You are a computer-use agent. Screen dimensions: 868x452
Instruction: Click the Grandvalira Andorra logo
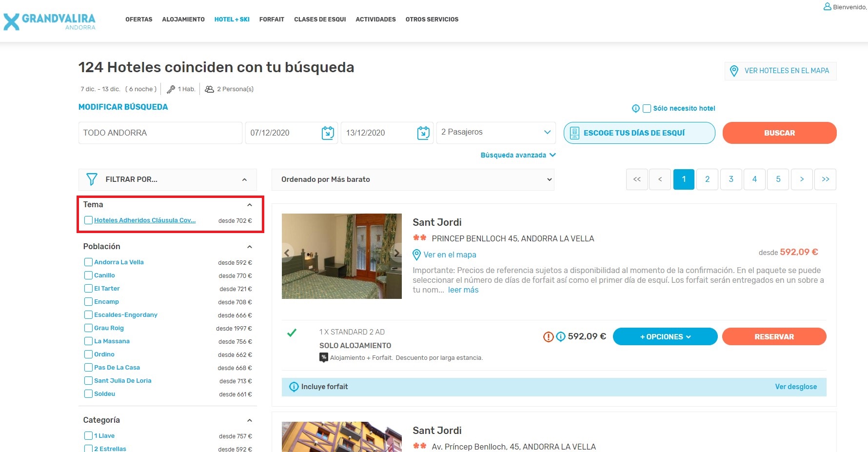tap(49, 21)
